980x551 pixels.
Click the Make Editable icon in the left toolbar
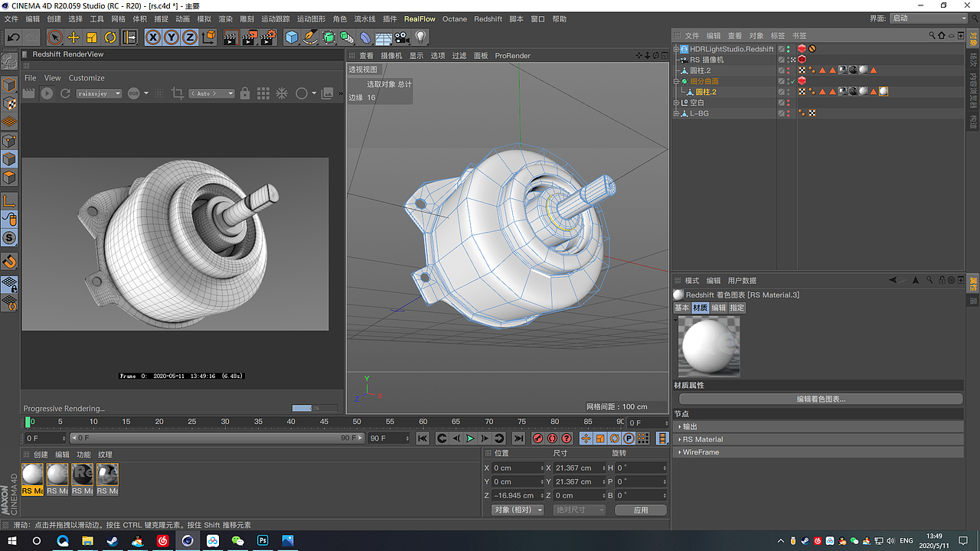[x=9, y=60]
